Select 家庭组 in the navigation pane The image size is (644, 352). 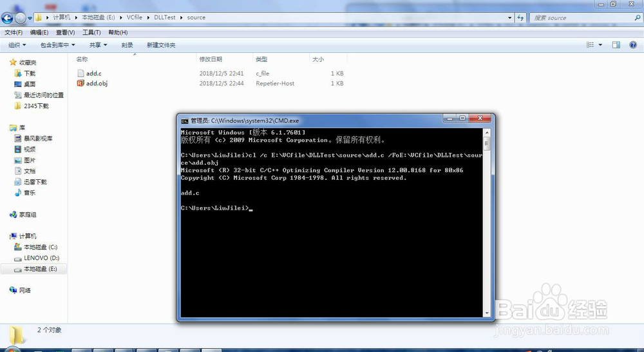click(x=28, y=214)
